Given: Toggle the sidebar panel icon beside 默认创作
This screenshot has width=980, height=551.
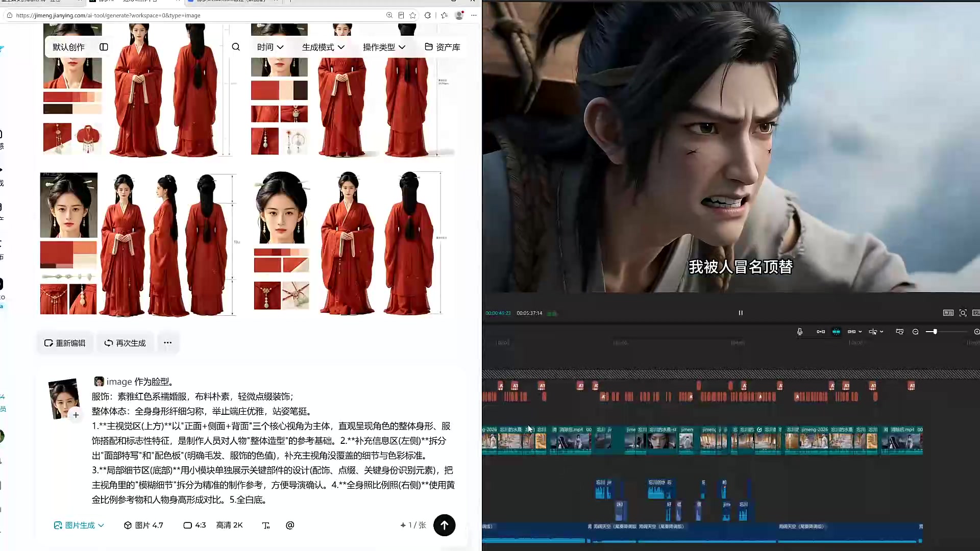Looking at the screenshot, I should pyautogui.click(x=104, y=47).
